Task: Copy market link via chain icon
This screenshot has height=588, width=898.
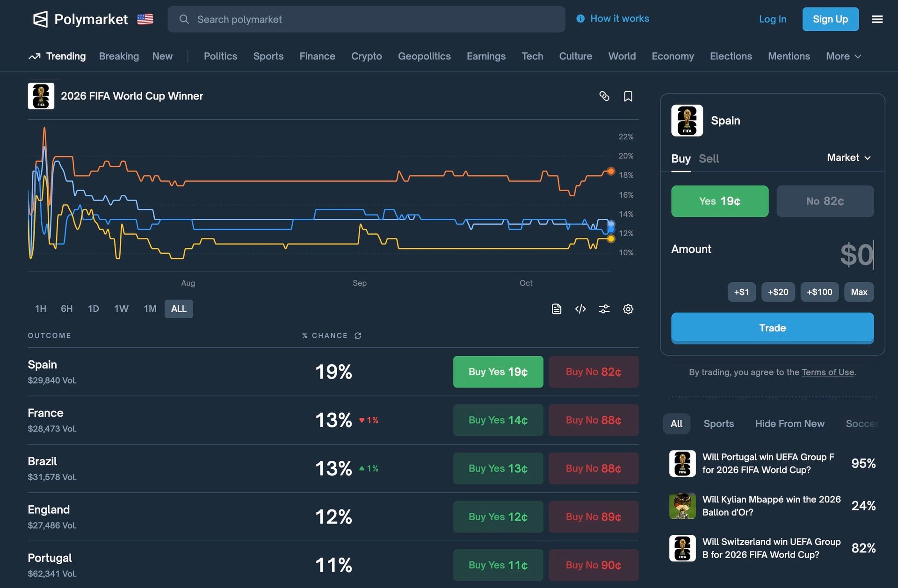Action: [x=604, y=96]
